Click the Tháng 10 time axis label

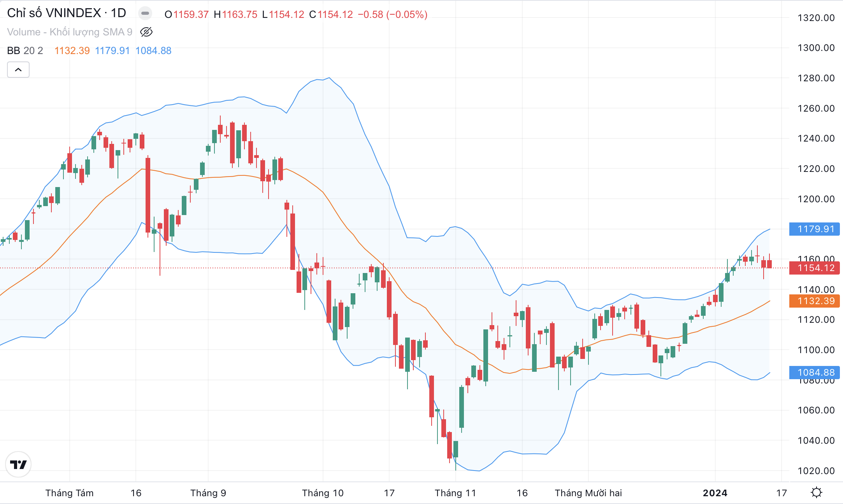click(323, 493)
